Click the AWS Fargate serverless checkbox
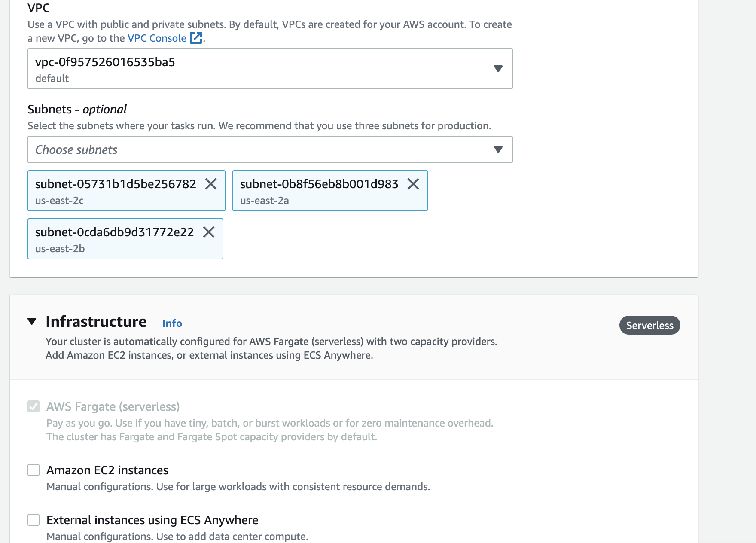The width and height of the screenshot is (756, 543). [x=34, y=407]
